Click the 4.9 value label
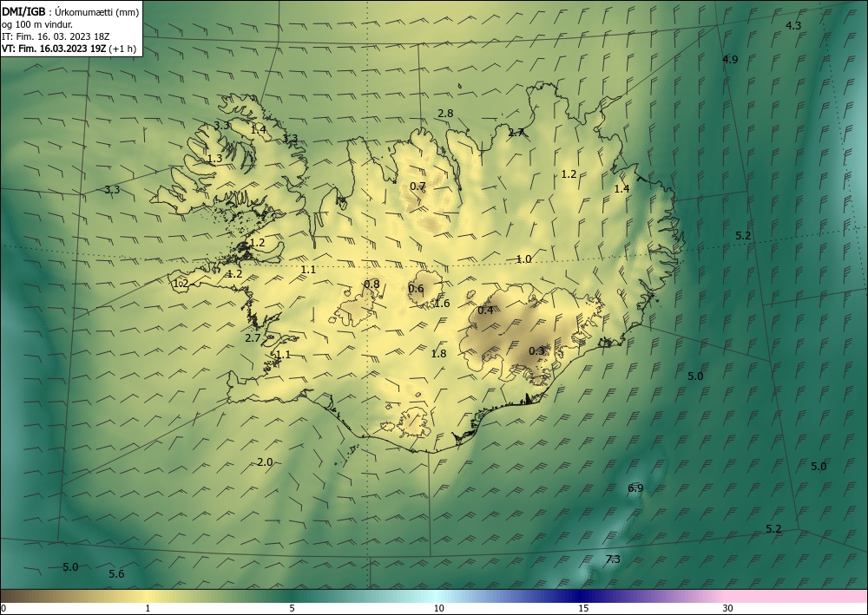868x615 pixels. [730, 59]
